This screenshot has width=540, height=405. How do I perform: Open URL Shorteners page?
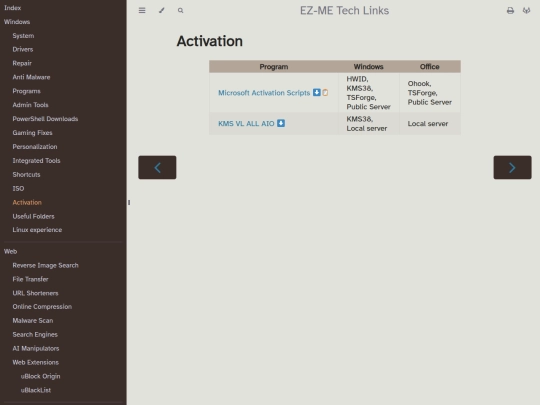pos(35,293)
